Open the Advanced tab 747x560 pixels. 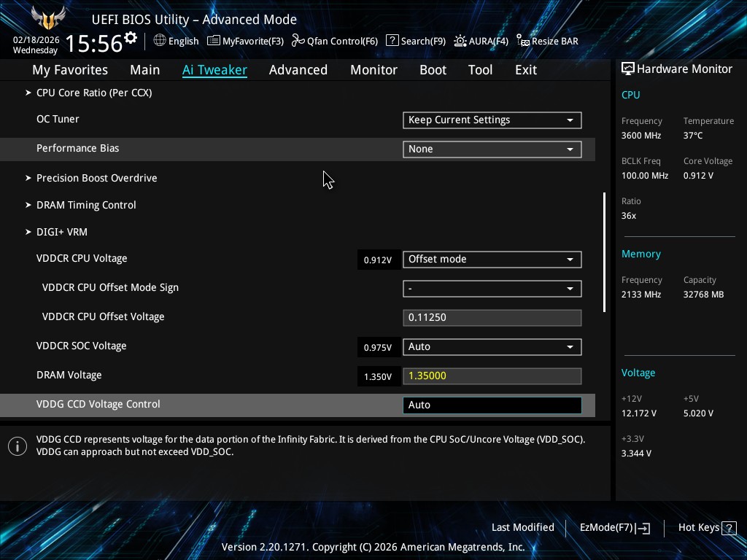point(298,70)
